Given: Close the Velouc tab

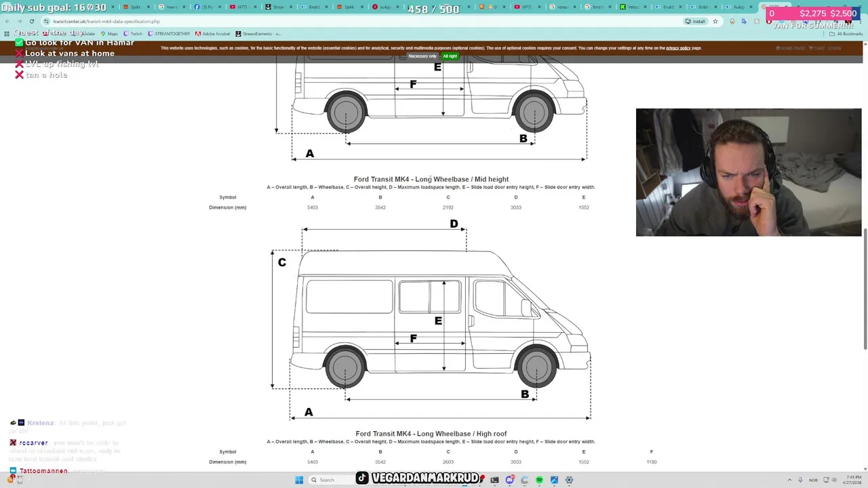Looking at the screenshot, I should pyautogui.click(x=645, y=7).
